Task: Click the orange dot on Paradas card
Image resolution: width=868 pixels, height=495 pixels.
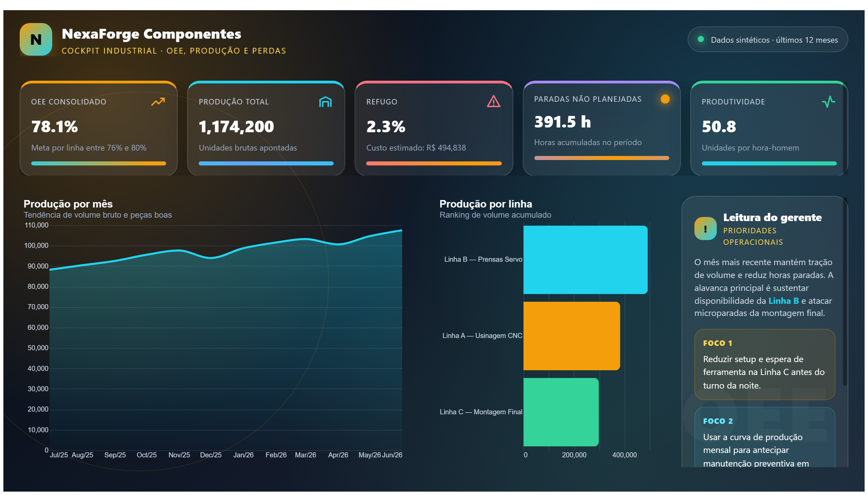Action: [x=665, y=99]
